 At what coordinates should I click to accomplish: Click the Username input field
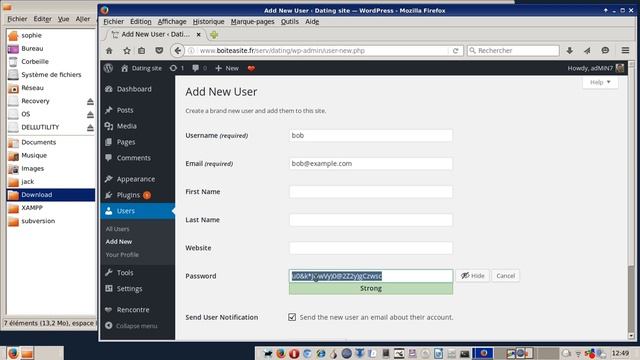point(371,136)
